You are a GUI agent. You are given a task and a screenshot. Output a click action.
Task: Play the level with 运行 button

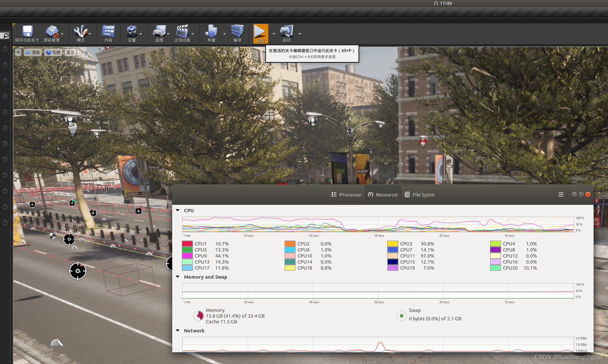tap(261, 34)
